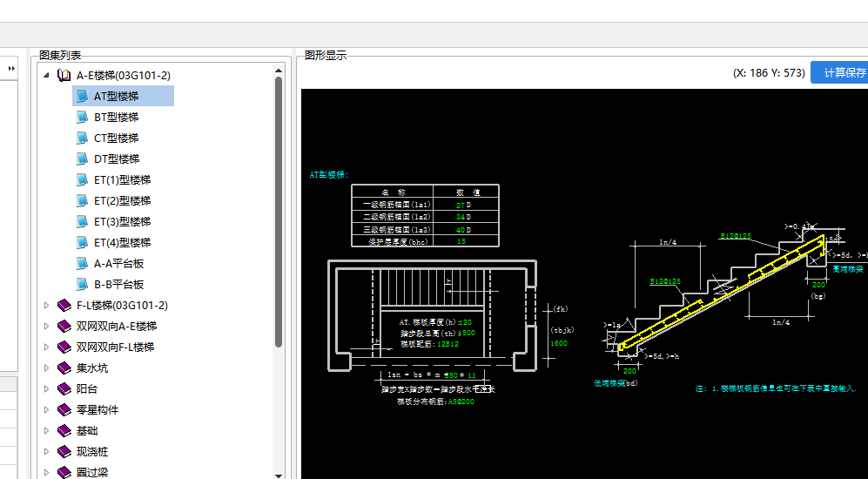Click the la1 anchorage value 27
Image resolution: width=868 pixels, height=479 pixels.
tap(460, 205)
